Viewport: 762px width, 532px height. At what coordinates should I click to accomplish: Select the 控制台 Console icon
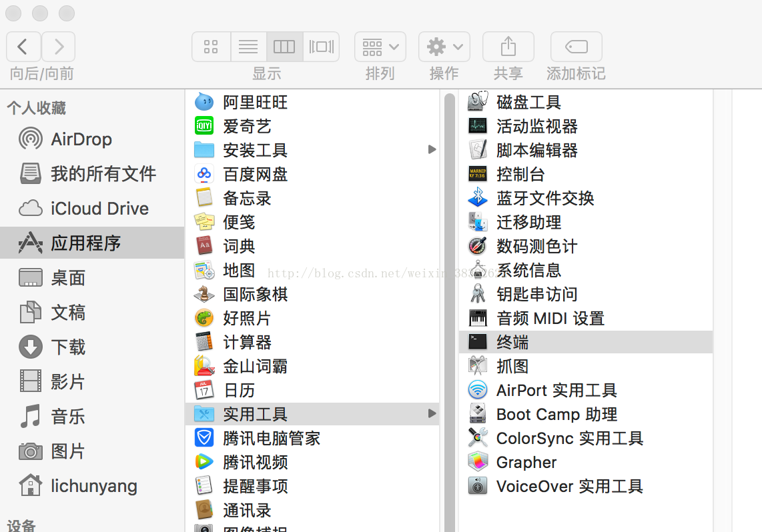coord(478,174)
